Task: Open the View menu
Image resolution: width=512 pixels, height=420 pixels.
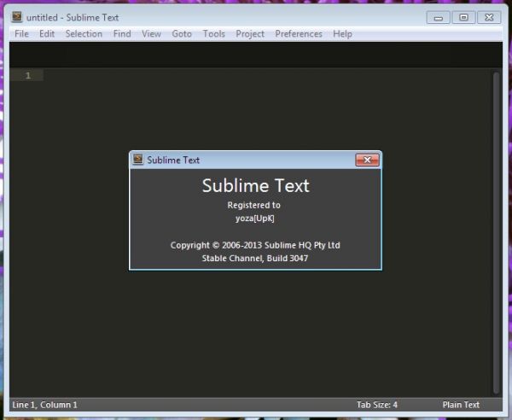Action: 152,33
